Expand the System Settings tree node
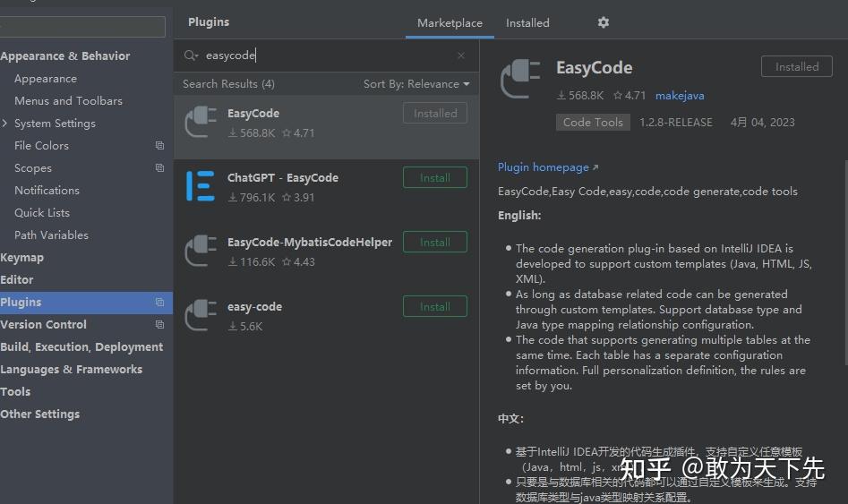Viewport: 848px width, 504px height. (x=4, y=124)
